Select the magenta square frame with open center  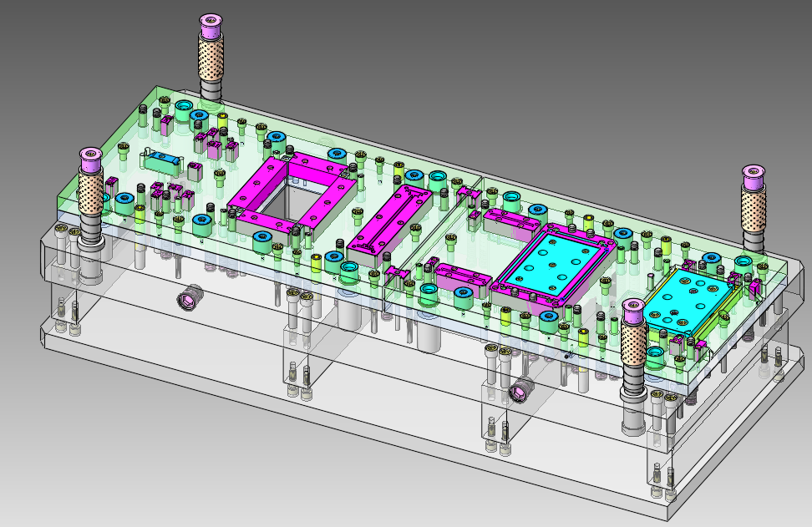[x=292, y=194]
